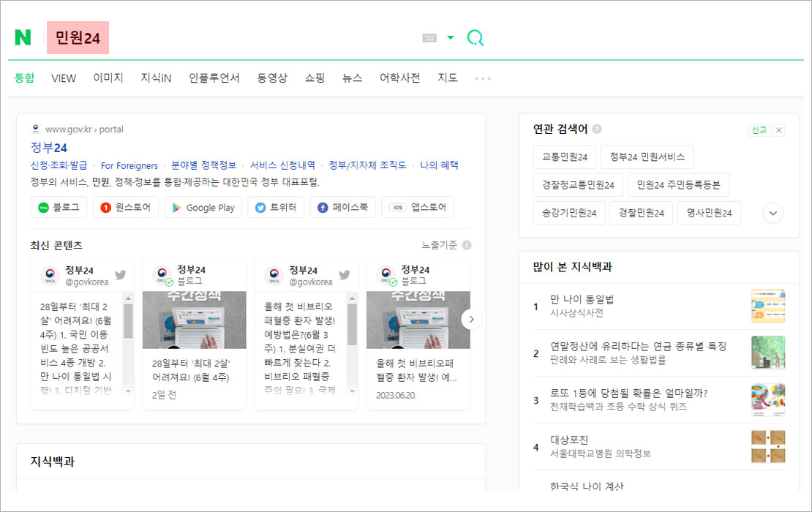Image resolution: width=812 pixels, height=512 pixels.
Task: Click the Twitter bird on the first 정부24 card
Action: [121, 275]
